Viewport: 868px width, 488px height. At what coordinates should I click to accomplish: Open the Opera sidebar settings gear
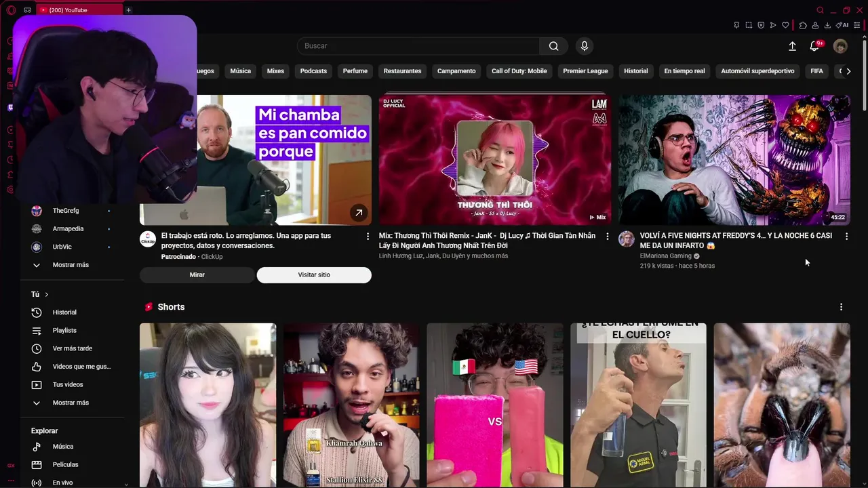click(10, 190)
